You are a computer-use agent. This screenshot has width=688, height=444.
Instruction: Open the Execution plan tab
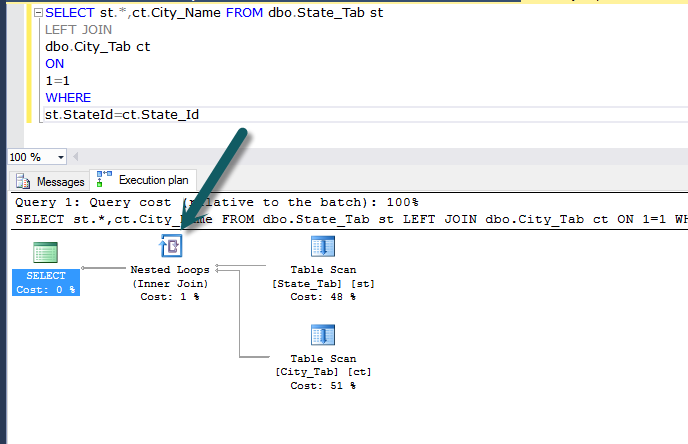click(x=143, y=180)
